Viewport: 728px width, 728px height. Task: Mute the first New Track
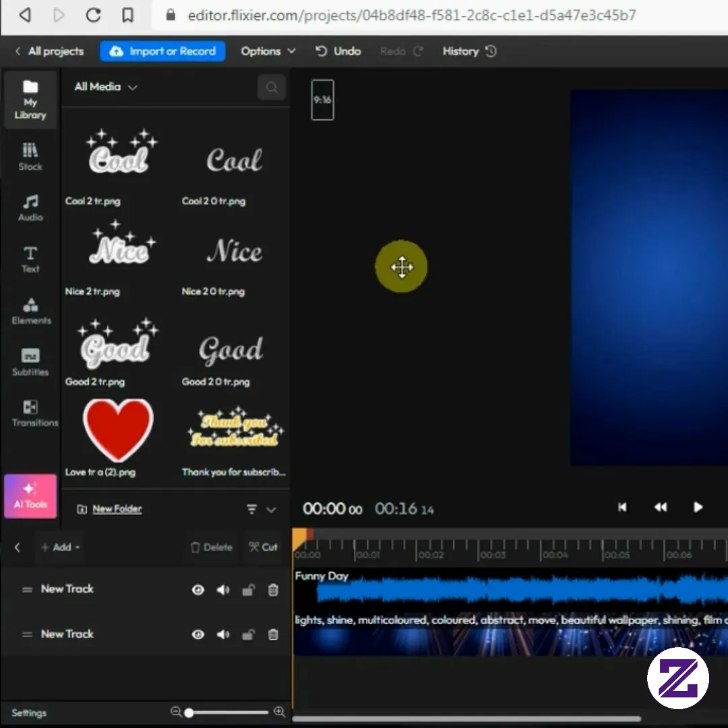223,590
